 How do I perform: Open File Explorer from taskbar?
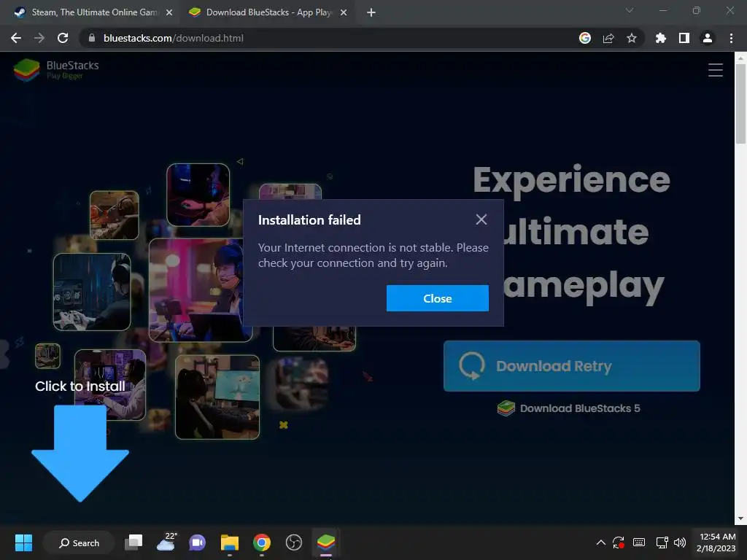pyautogui.click(x=230, y=542)
